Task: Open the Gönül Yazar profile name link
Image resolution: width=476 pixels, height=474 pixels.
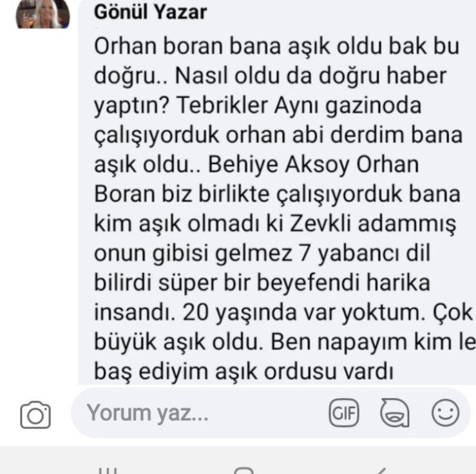Action: 150,12
